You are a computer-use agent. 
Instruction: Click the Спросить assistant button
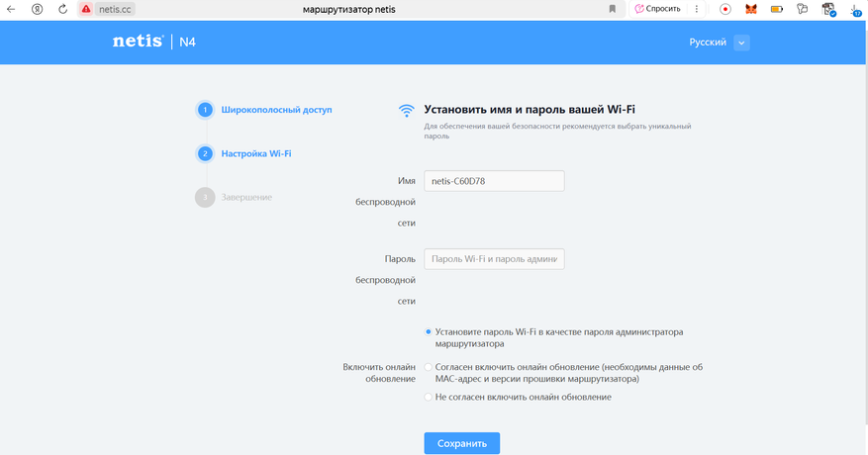pyautogui.click(x=657, y=9)
